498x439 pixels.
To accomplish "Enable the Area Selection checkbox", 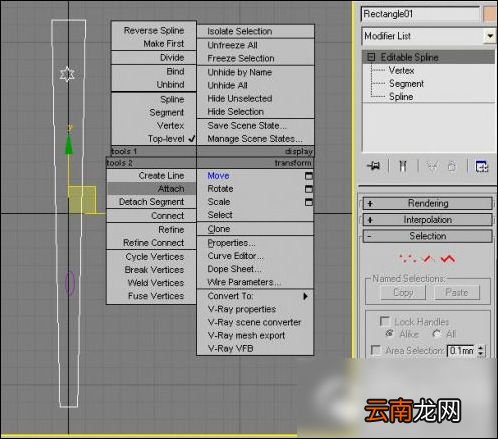I will 376,350.
